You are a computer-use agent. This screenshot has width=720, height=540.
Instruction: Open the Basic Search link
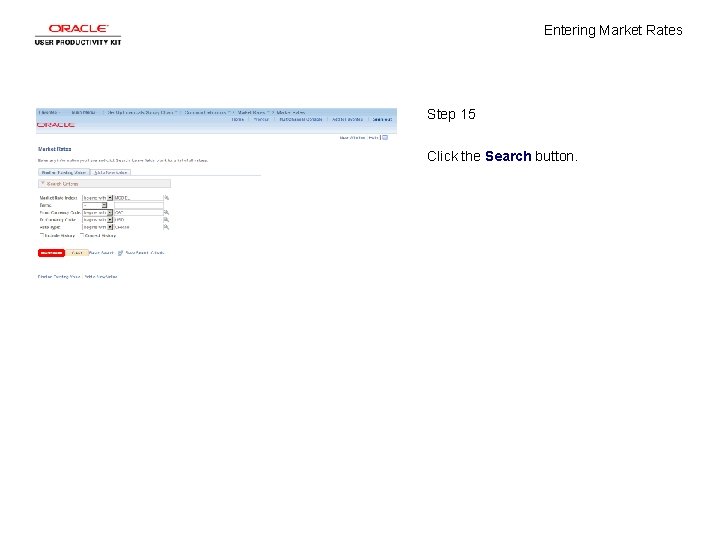(x=101, y=253)
